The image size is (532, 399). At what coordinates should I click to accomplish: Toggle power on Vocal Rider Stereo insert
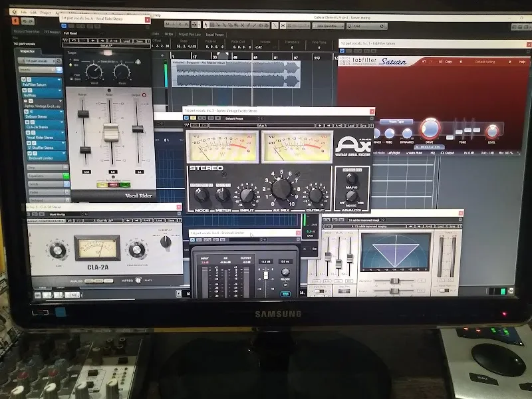coord(28,132)
